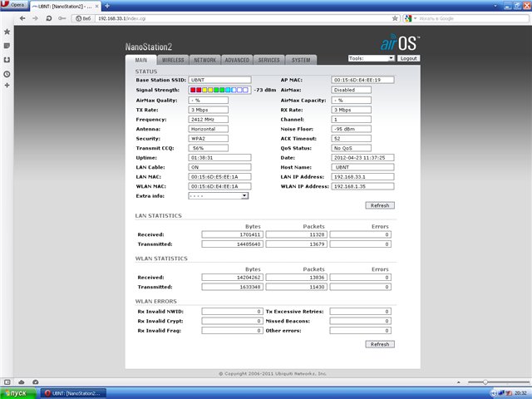Screen dimensions: 532x399
Task: Click the LAN IP Address 192.168.33.1 field
Action: [362, 176]
